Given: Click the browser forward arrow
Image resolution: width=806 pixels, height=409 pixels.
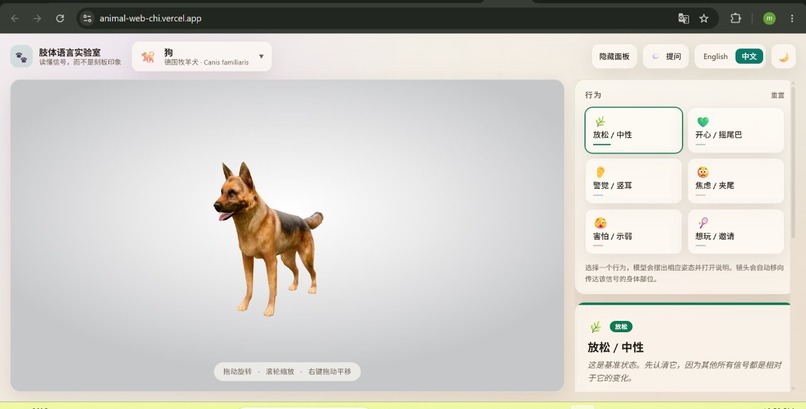Looking at the screenshot, I should click(x=37, y=18).
